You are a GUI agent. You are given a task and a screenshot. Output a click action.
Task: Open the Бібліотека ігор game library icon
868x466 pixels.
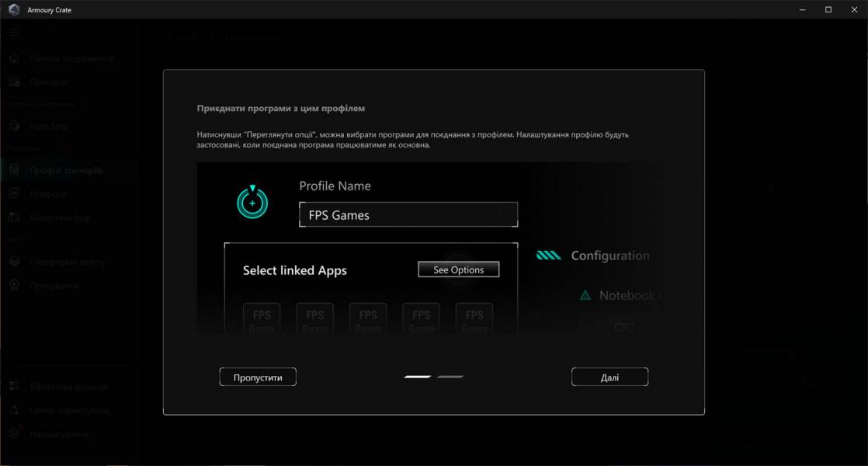click(x=14, y=218)
